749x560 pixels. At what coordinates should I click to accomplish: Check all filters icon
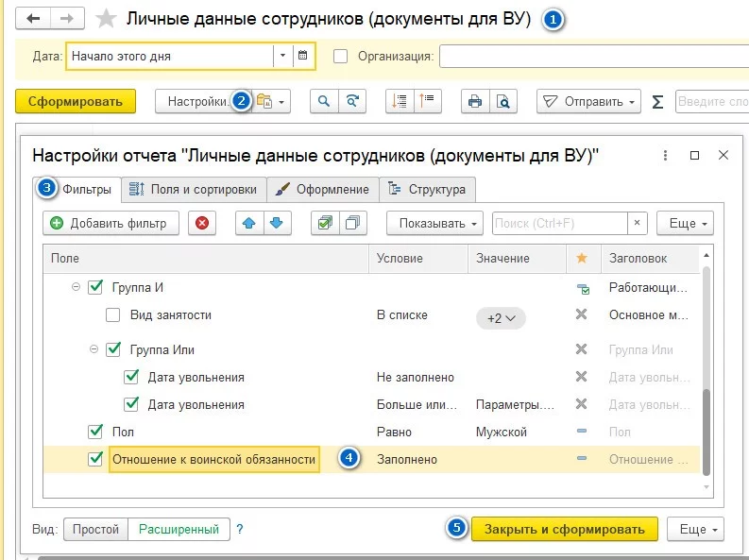click(325, 223)
